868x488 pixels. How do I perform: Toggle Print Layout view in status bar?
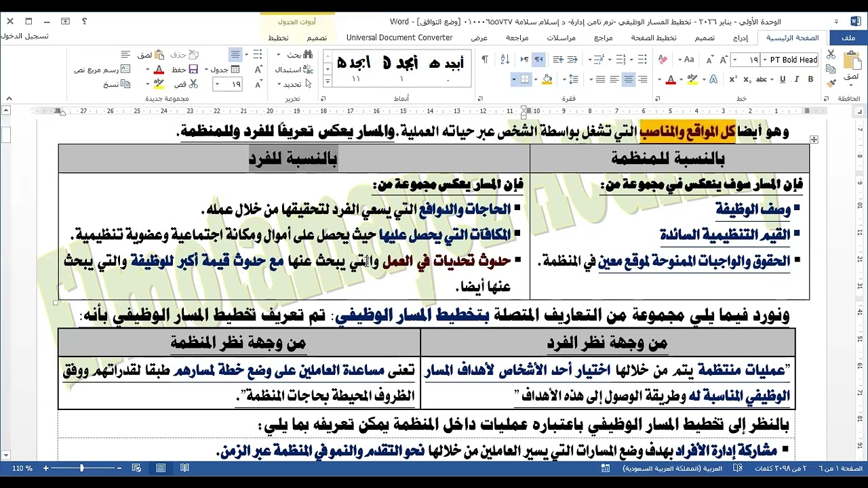(x=161, y=468)
